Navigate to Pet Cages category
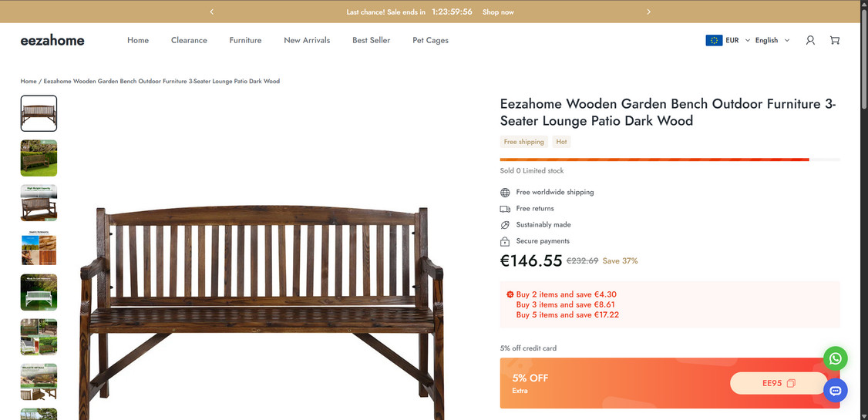The image size is (868, 420). (x=430, y=40)
